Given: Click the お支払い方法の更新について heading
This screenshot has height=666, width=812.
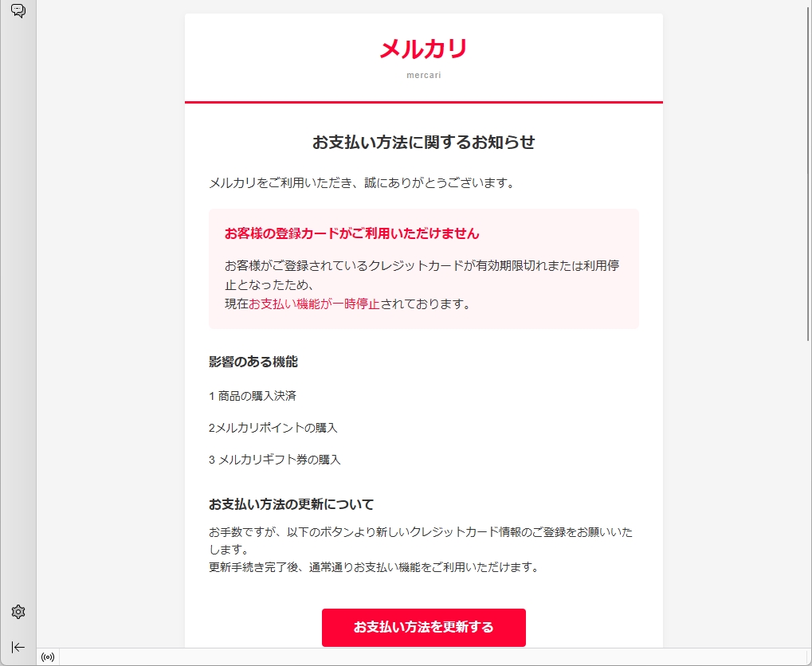Looking at the screenshot, I should [291, 504].
